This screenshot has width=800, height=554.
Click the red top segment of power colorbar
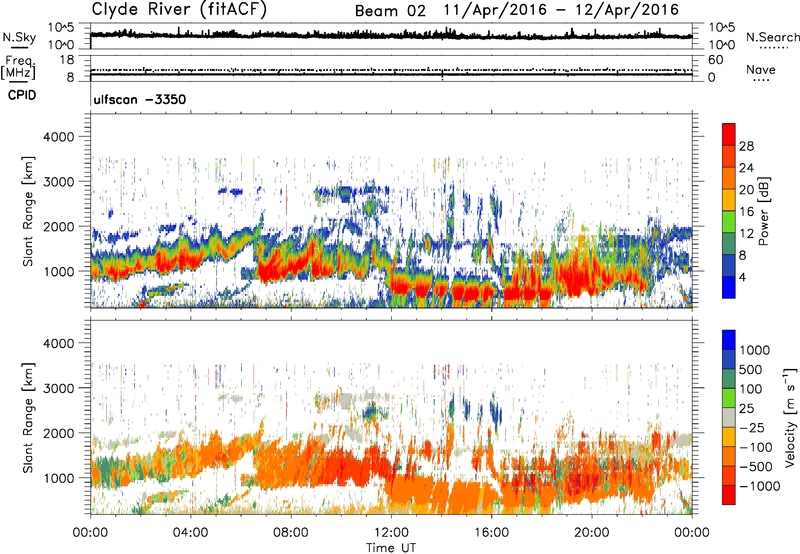coord(729,134)
